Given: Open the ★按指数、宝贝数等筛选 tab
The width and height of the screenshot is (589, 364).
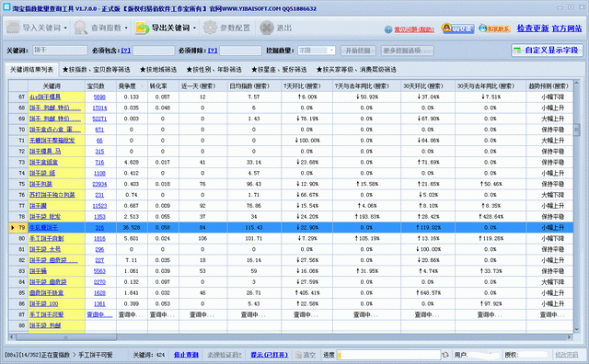Looking at the screenshot, I should point(96,70).
